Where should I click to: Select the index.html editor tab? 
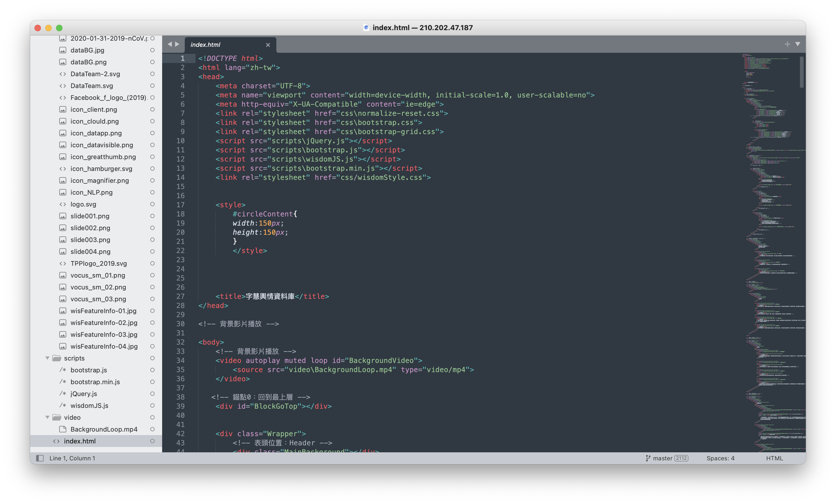230,45
